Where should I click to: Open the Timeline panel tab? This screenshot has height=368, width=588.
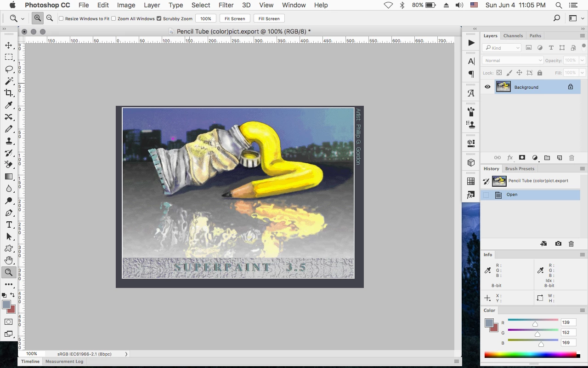pos(30,362)
